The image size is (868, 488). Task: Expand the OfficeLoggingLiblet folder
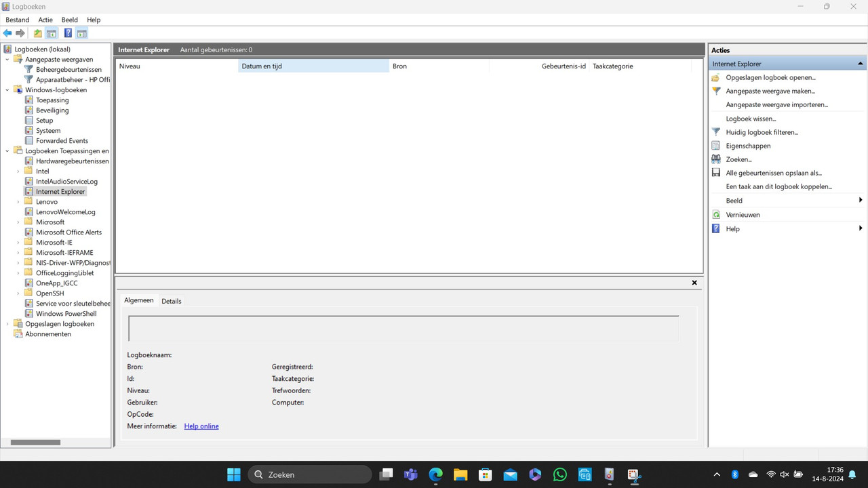pos(18,272)
